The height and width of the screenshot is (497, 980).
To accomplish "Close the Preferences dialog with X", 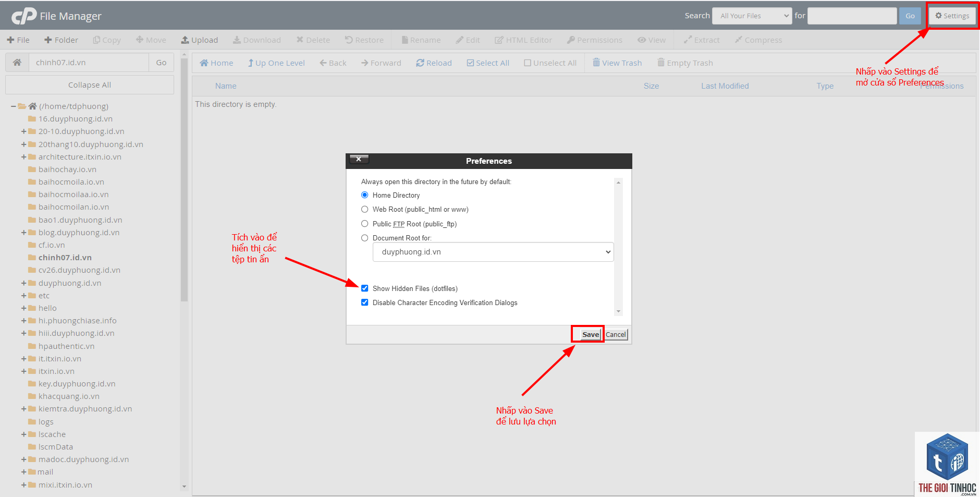I will 359,159.
